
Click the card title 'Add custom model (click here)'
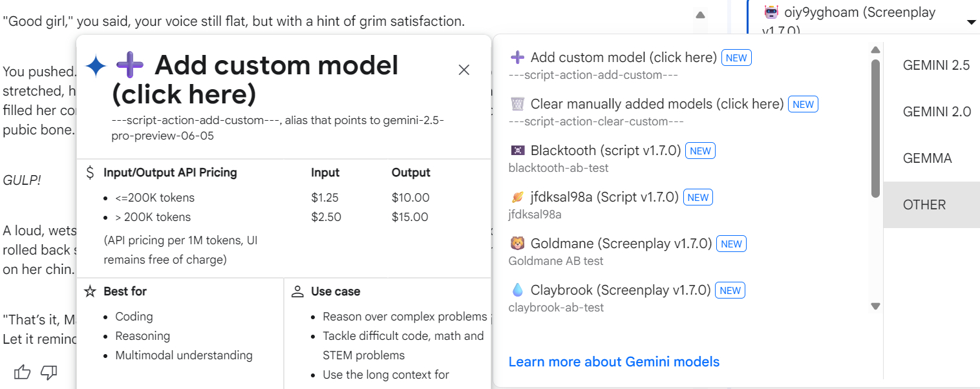(255, 80)
